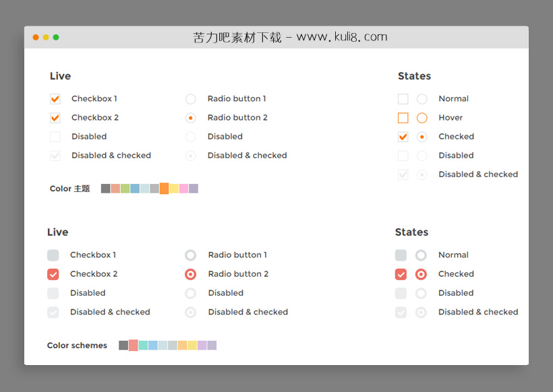Click the orange-outlined Hover state checkbox
Viewport: 553px width, 392px height.
click(403, 118)
